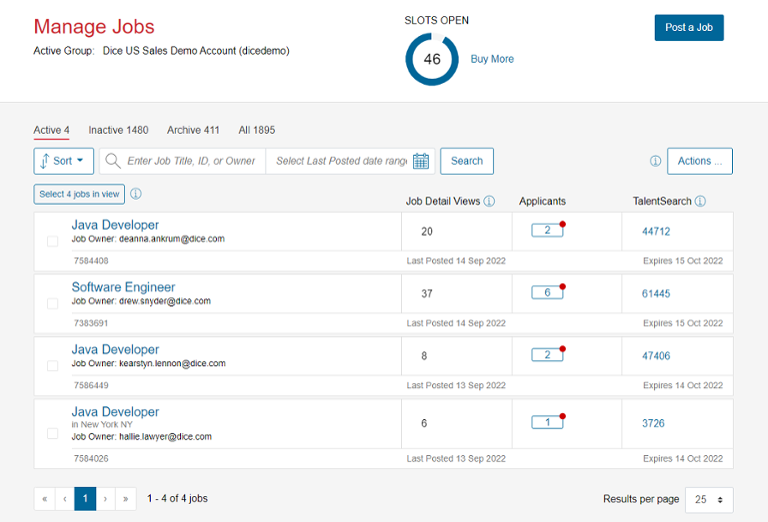This screenshot has width=768, height=522.
Task: Go to the last page arrow
Action: (x=127, y=498)
